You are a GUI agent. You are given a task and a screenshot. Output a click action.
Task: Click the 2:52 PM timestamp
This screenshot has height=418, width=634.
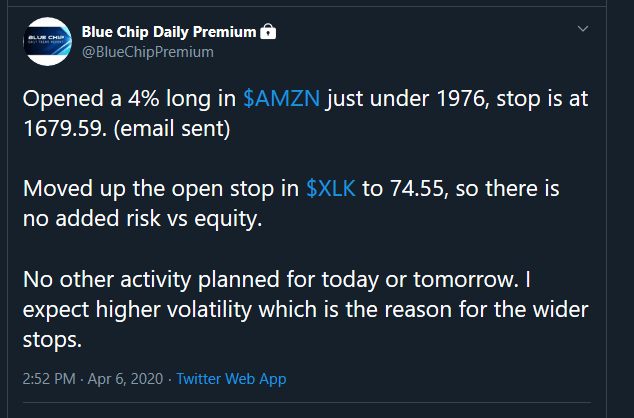click(x=49, y=379)
